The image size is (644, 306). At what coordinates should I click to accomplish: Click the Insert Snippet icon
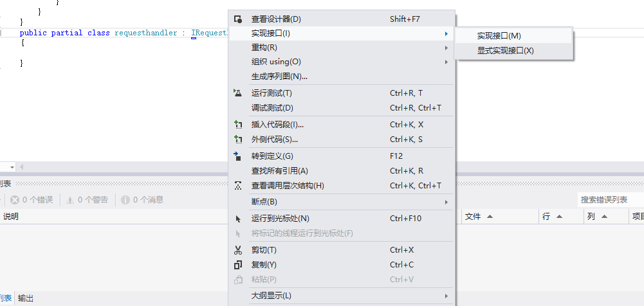click(238, 124)
